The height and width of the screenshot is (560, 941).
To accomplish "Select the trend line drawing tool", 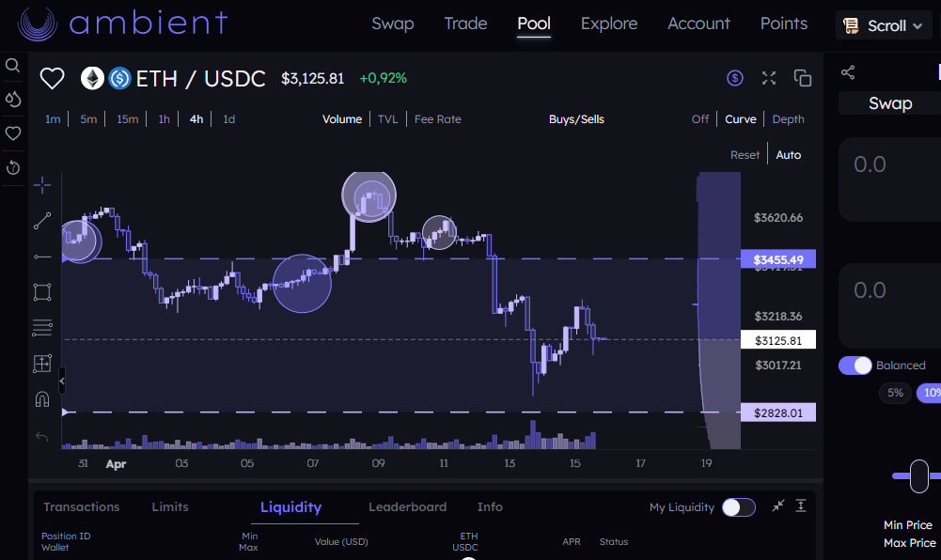I will pos(41,221).
